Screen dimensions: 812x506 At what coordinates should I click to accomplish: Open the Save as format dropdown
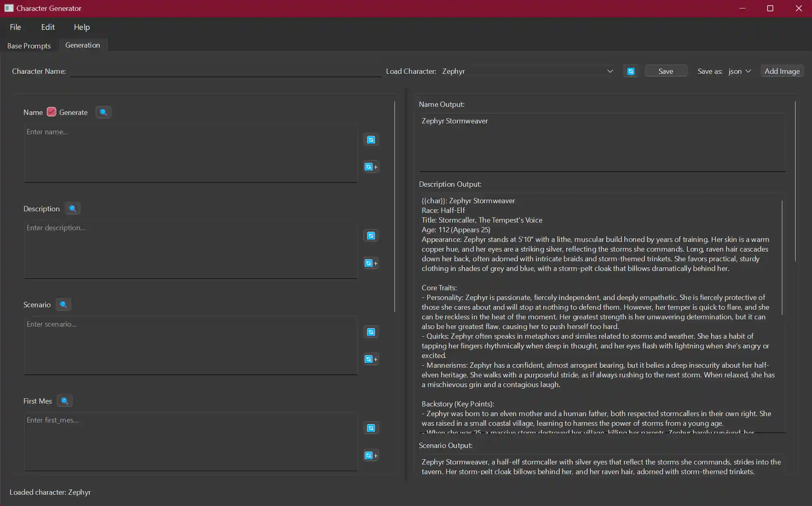coord(740,71)
